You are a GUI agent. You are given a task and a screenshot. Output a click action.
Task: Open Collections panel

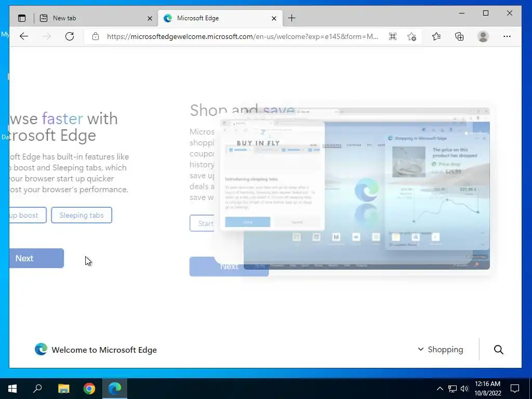(x=459, y=36)
